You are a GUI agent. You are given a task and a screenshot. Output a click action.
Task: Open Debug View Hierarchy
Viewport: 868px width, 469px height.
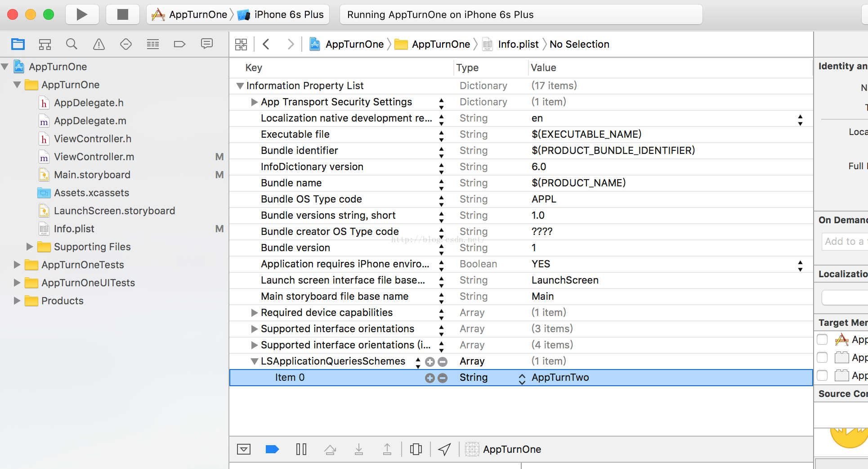point(416,449)
